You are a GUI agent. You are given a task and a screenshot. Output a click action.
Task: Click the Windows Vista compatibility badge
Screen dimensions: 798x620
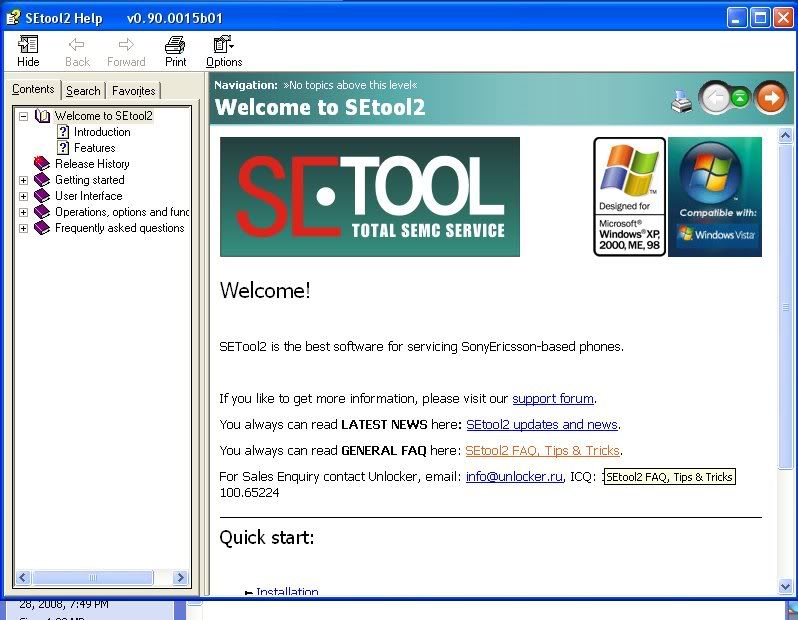(x=715, y=197)
